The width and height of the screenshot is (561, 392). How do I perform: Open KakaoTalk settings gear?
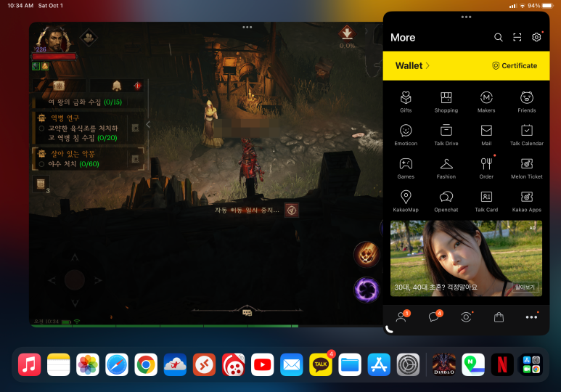pyautogui.click(x=536, y=37)
